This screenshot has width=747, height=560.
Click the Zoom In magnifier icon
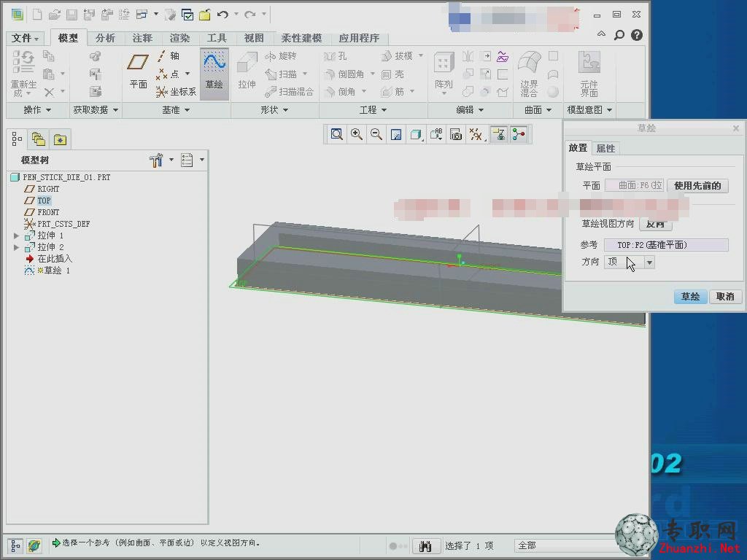coord(356,134)
